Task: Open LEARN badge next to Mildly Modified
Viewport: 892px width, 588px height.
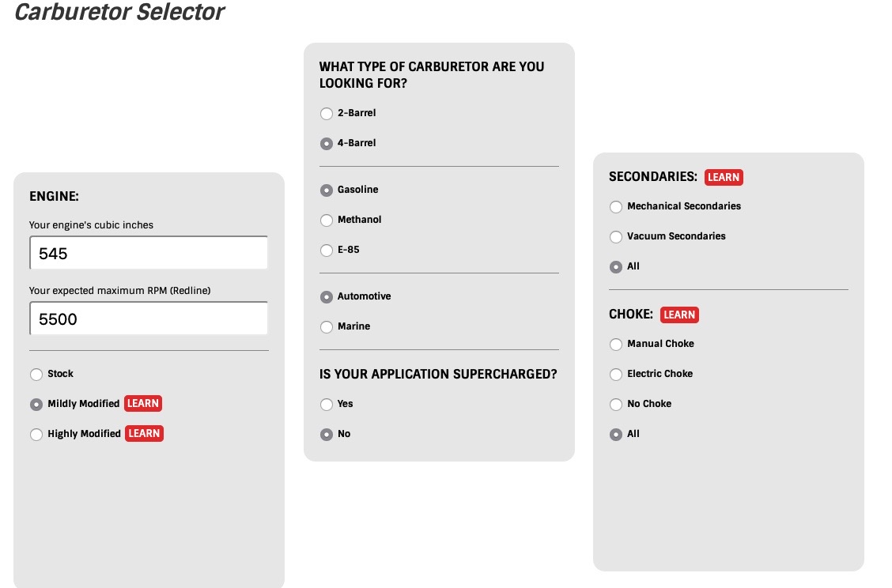Action: (x=143, y=404)
